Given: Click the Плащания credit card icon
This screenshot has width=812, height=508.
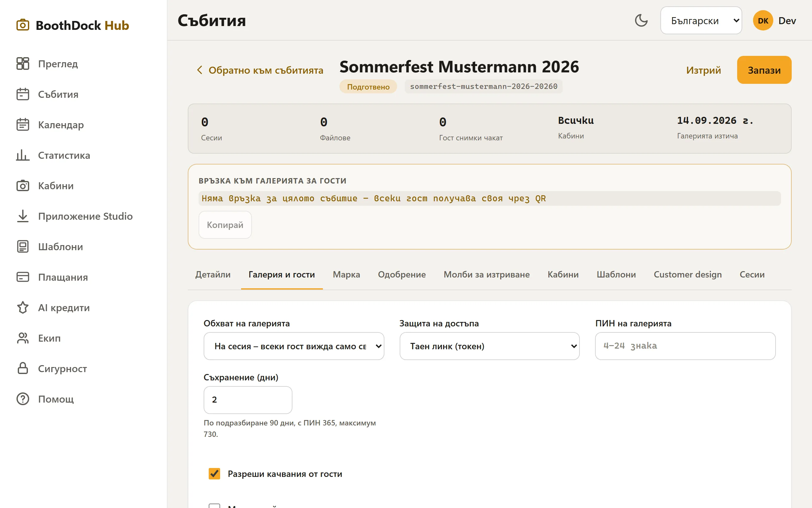Looking at the screenshot, I should click(23, 277).
